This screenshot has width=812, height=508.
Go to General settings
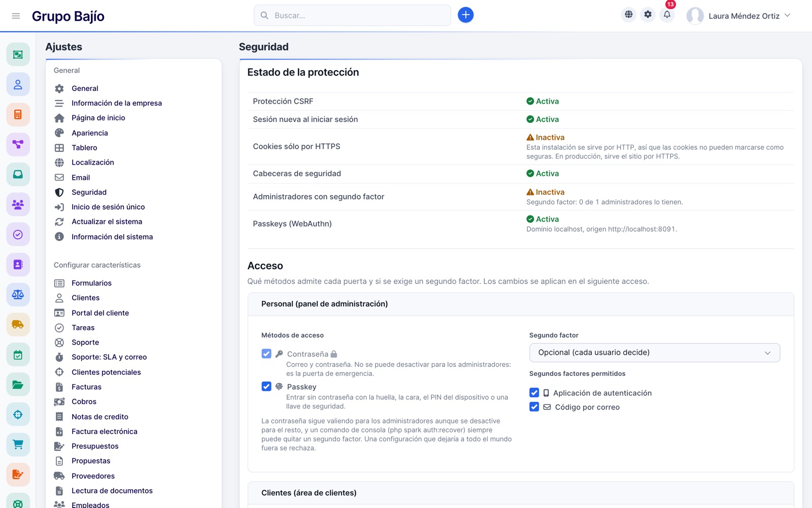[85, 88]
